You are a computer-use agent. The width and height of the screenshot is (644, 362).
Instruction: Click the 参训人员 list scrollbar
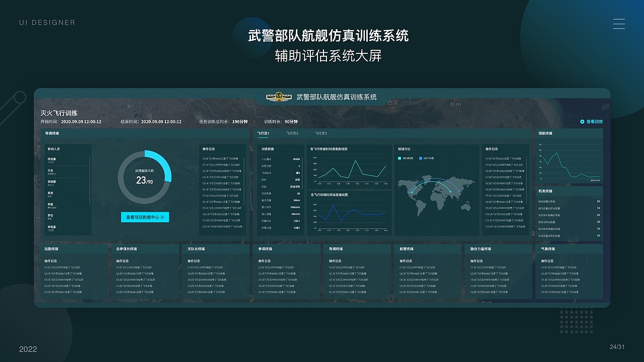tap(91, 181)
